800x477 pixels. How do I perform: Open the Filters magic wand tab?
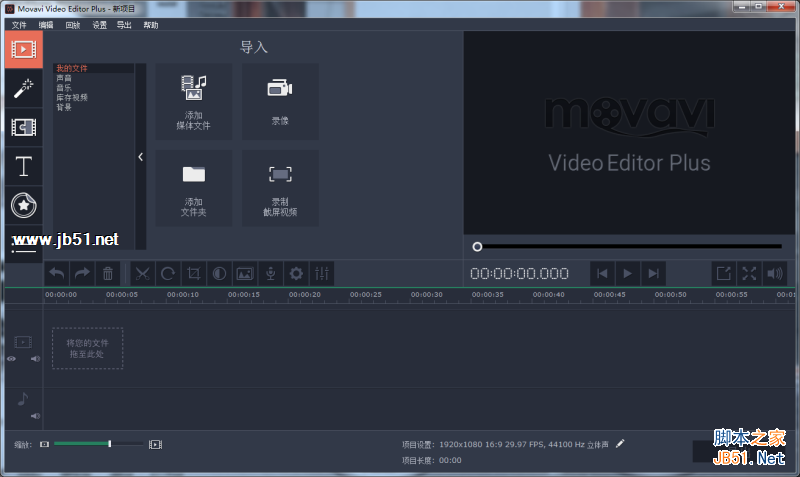tap(23, 88)
